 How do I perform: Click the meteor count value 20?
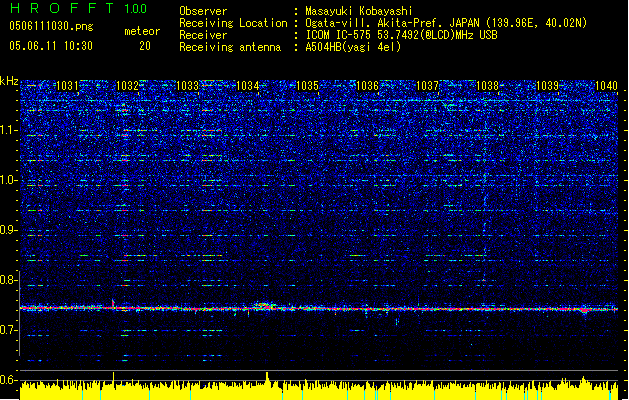[x=145, y=46]
